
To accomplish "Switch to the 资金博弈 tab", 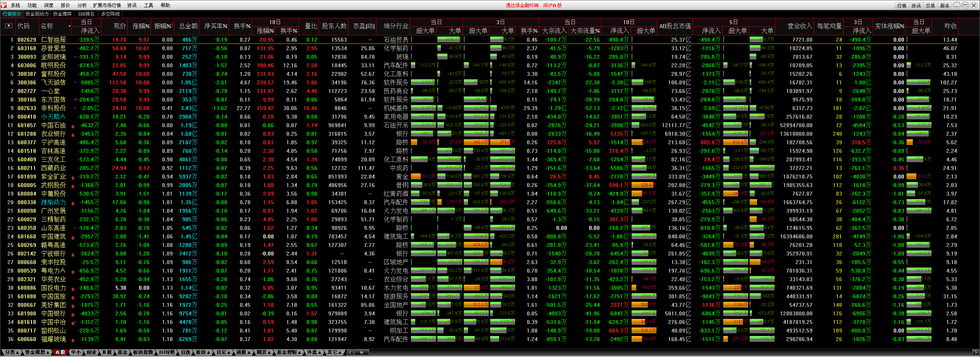I will point(62,14).
